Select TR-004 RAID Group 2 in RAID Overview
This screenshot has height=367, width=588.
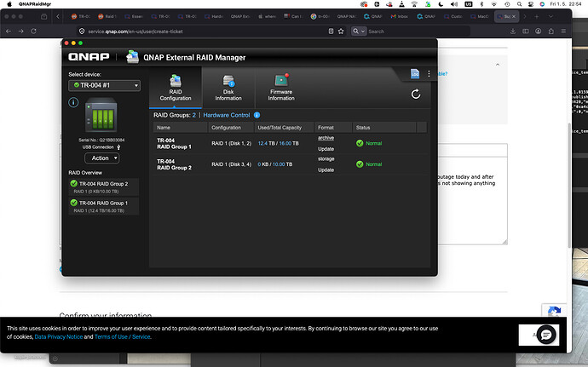click(x=103, y=187)
